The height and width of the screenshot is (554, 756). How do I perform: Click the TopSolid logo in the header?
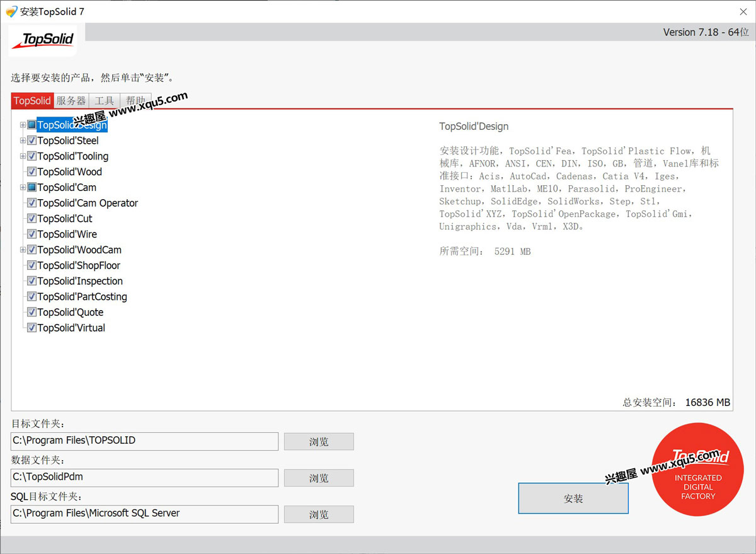click(43, 41)
